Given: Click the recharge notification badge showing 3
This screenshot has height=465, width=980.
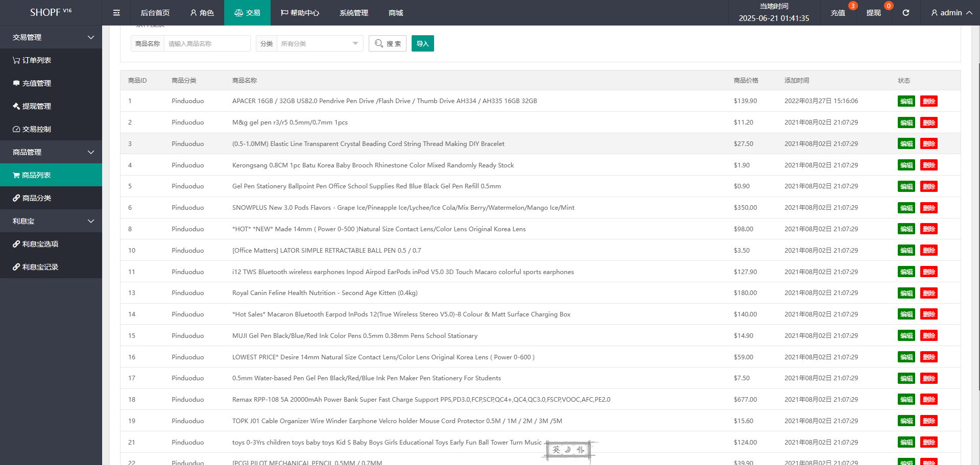Looking at the screenshot, I should [x=852, y=6].
